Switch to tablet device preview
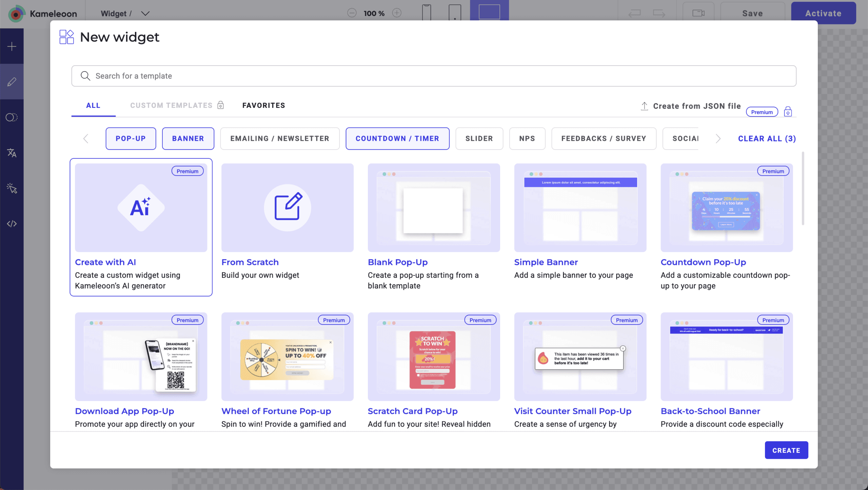This screenshot has width=868, height=490. (x=455, y=13)
